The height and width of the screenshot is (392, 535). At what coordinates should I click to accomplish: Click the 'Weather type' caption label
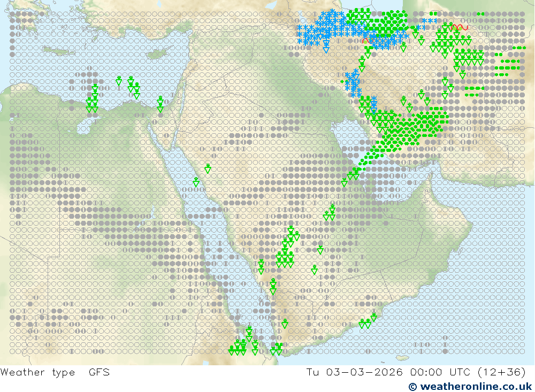[x=37, y=372]
